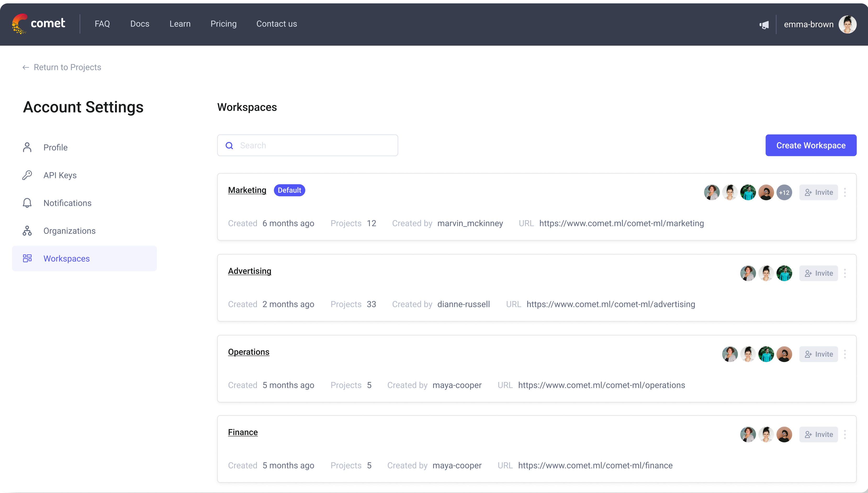Viewport: 868px width, 493px height.
Task: Click Return to Projects link
Action: pyautogui.click(x=67, y=67)
